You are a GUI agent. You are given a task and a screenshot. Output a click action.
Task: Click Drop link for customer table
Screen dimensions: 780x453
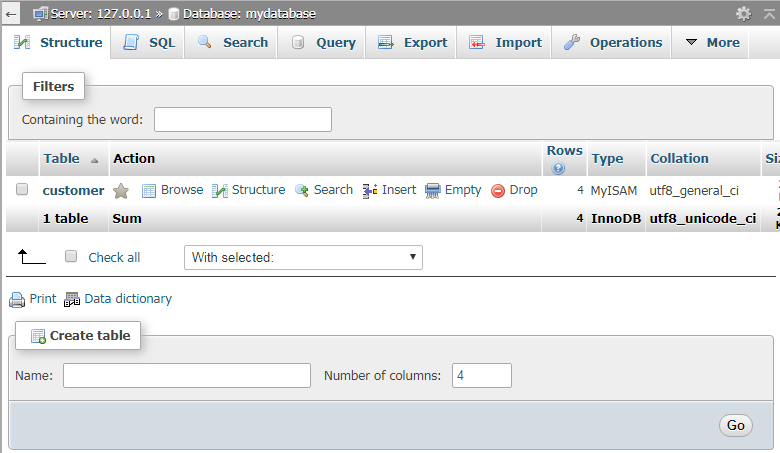[x=523, y=189]
